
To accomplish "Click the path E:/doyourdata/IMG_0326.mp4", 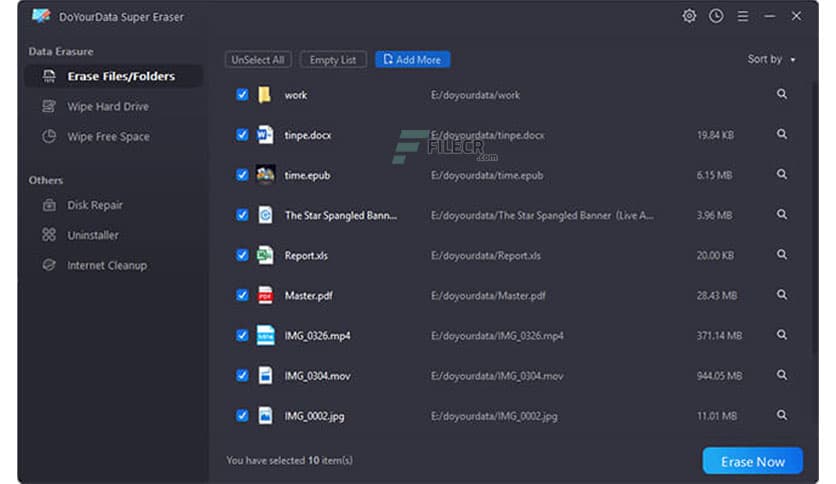I will 497,336.
